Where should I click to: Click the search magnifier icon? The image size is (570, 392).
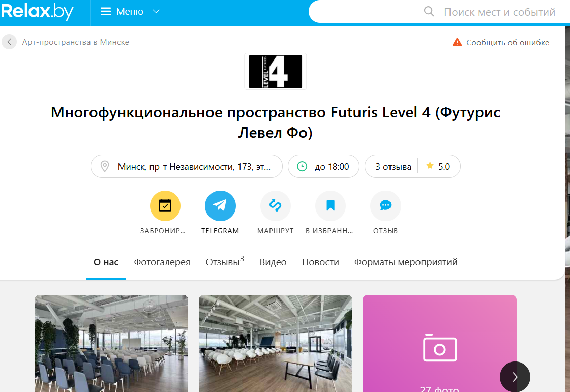pyautogui.click(x=429, y=12)
